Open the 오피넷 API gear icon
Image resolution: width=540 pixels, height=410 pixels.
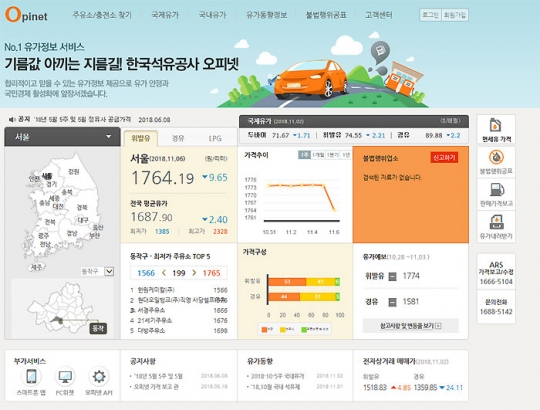(x=99, y=377)
